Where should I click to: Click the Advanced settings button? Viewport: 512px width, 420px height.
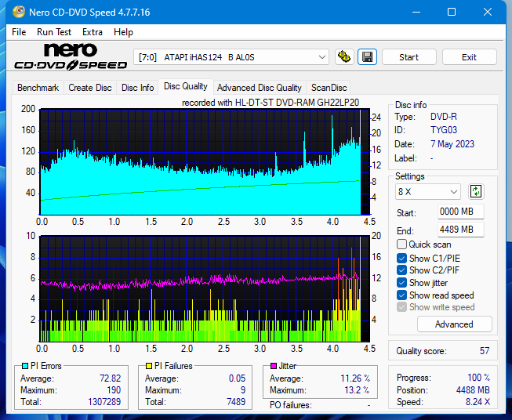click(x=454, y=324)
